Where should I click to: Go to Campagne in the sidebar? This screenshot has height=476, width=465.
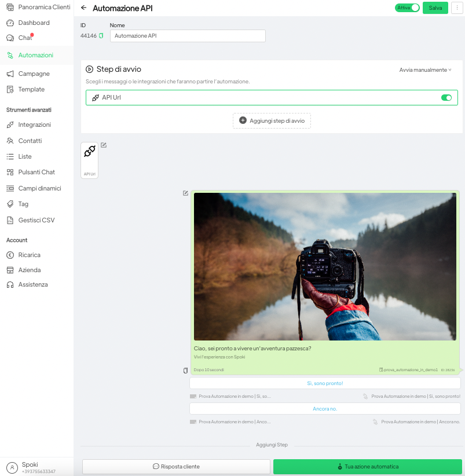pyautogui.click(x=34, y=74)
